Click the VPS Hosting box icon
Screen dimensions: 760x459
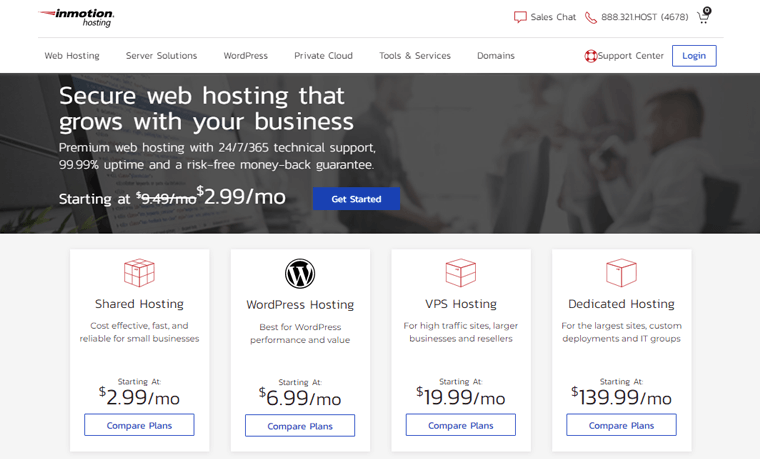[460, 272]
